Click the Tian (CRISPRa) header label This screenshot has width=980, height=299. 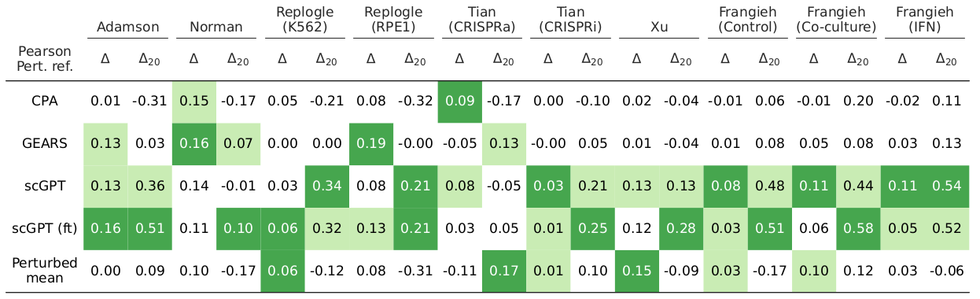(481, 20)
